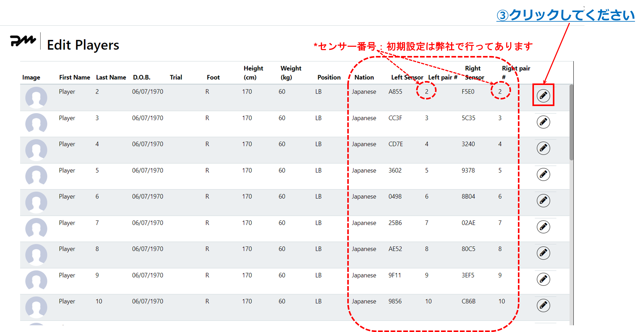
Task: Click right sensor value 02AE
Action: [468, 223]
